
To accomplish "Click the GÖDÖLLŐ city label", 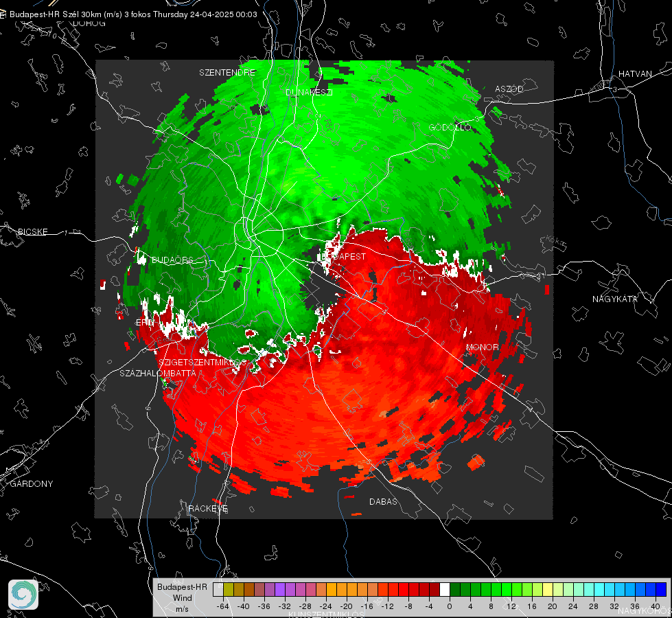I will (450, 127).
